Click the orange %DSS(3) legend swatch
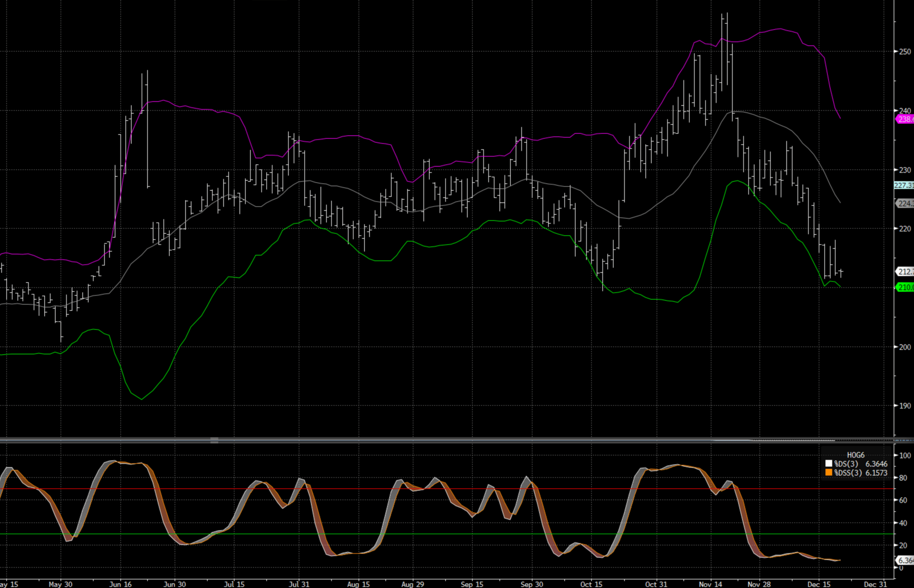The width and height of the screenshot is (914, 588). point(829,473)
